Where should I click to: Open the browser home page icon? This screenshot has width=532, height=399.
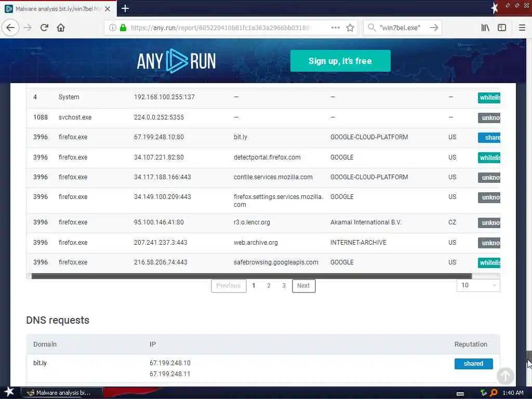(x=61, y=28)
